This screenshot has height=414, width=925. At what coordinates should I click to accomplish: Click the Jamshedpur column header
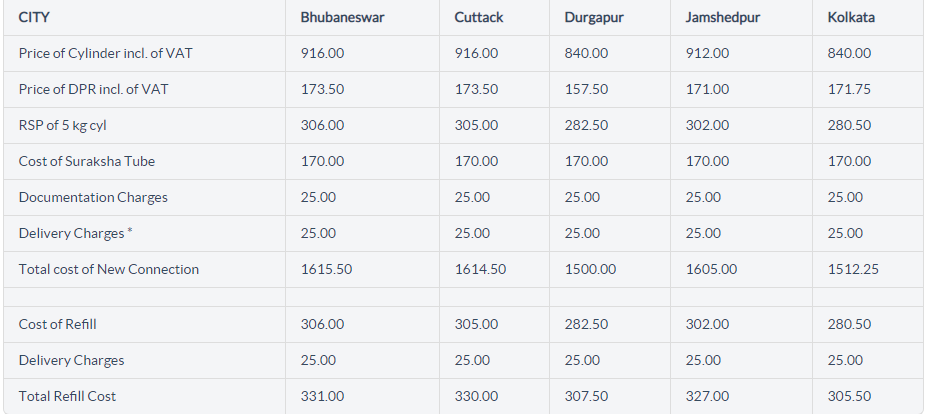[x=722, y=18]
